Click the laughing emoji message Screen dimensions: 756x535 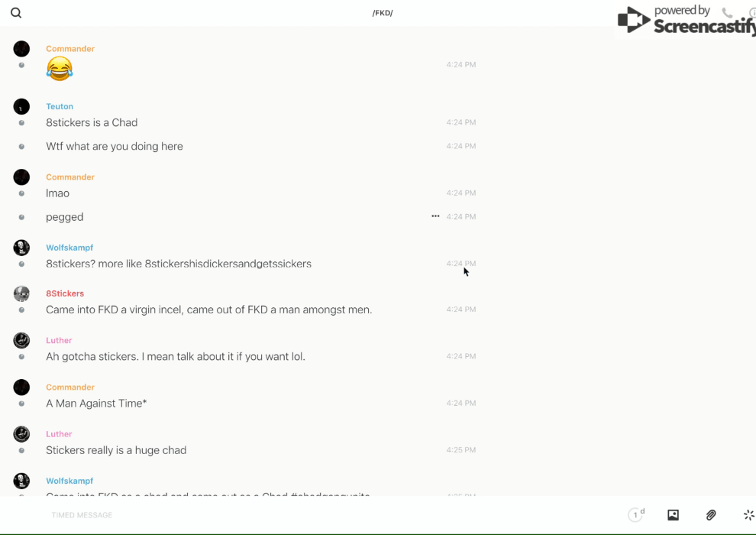point(60,69)
